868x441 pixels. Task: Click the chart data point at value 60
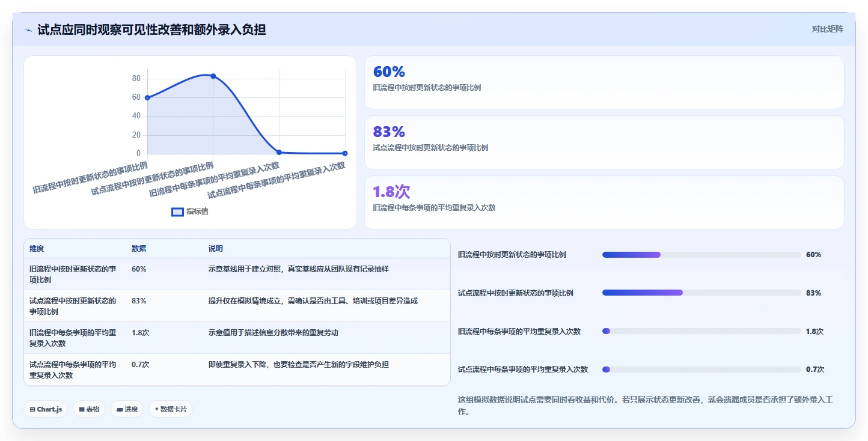coord(147,97)
